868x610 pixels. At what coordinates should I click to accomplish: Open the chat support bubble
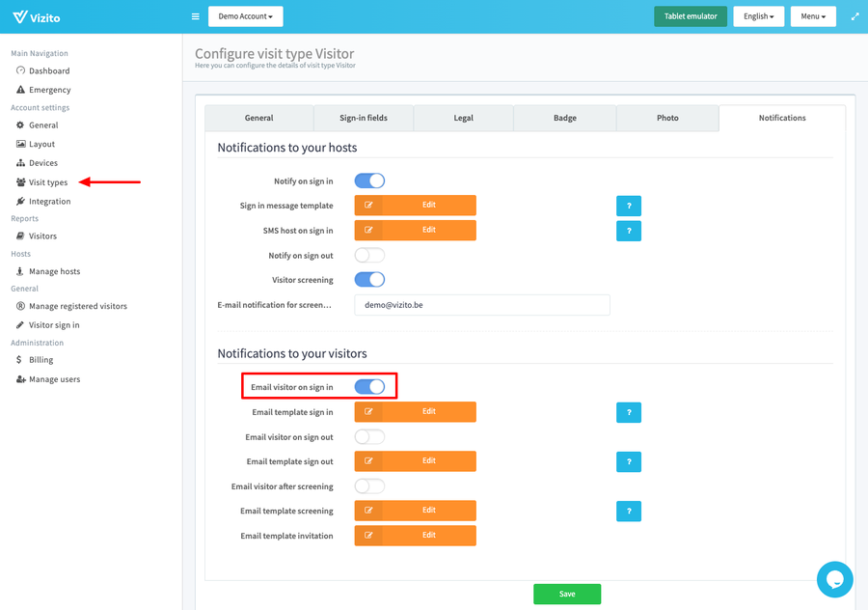point(834,579)
